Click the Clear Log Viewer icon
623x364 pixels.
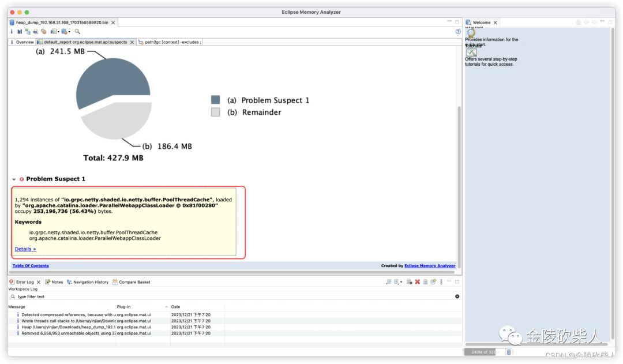click(409, 282)
